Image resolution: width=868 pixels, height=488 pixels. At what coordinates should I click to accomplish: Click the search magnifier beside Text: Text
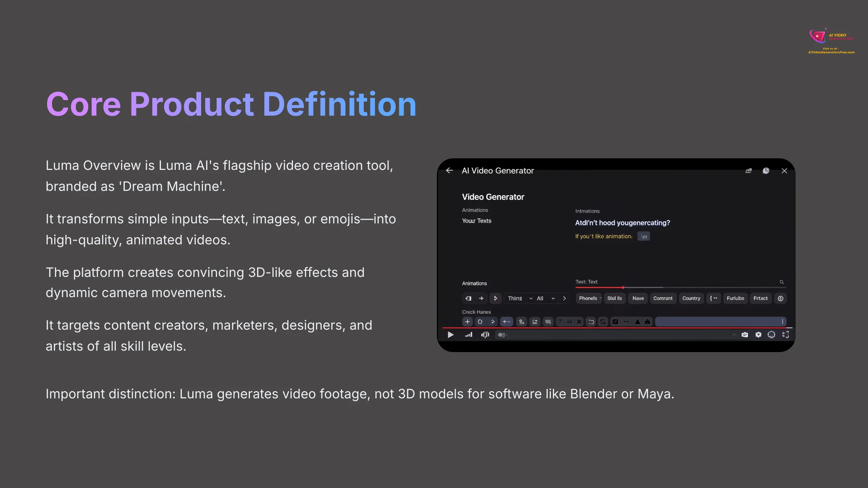782,282
